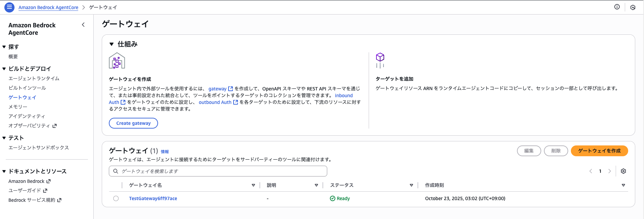
Task: Sort by ゲートウェイ名 column arrow
Action: tap(253, 185)
